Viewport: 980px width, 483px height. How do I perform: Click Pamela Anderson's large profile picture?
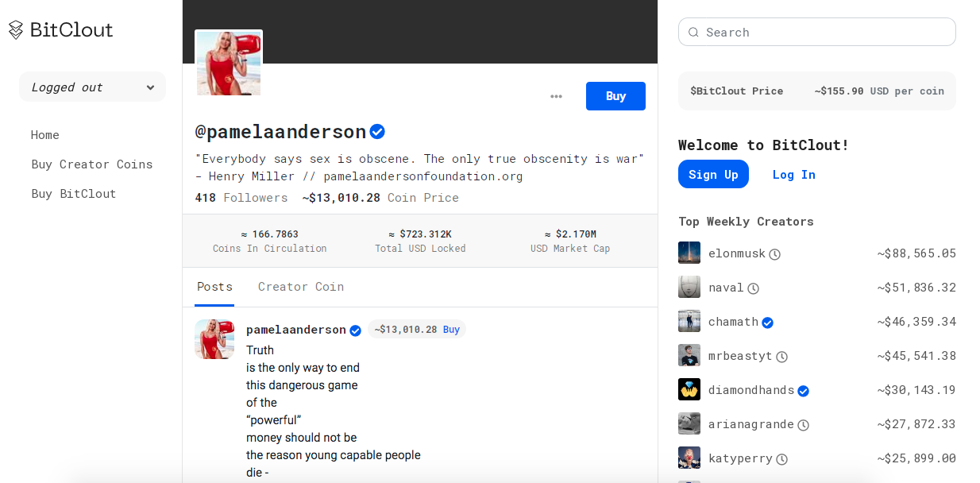229,64
